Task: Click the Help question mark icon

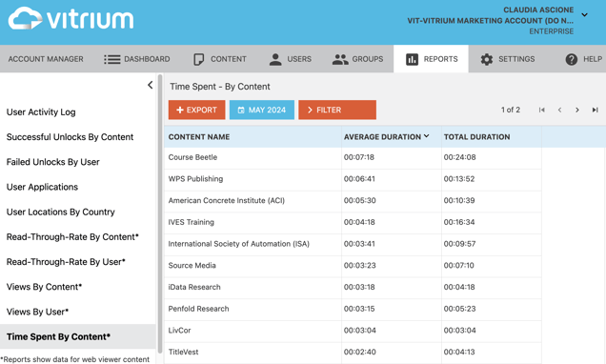Action: pyautogui.click(x=571, y=59)
